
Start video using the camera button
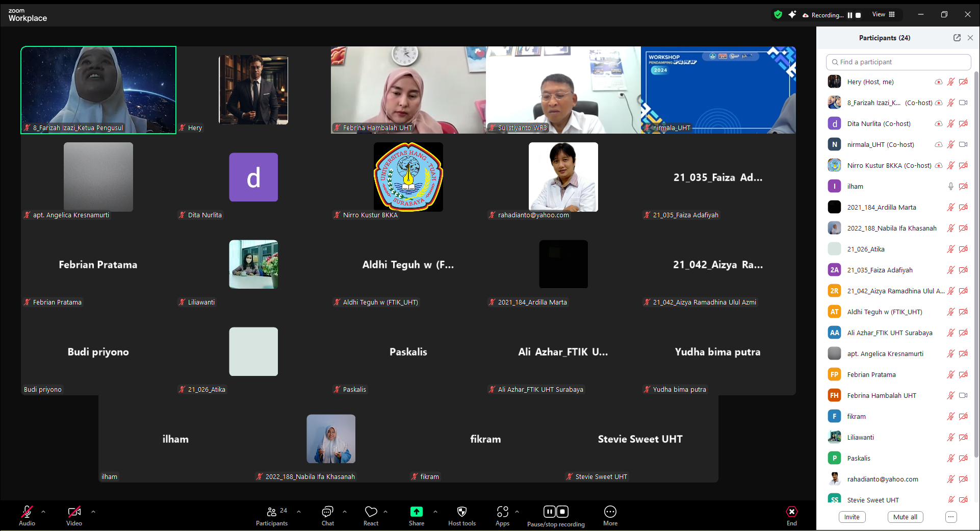click(74, 512)
